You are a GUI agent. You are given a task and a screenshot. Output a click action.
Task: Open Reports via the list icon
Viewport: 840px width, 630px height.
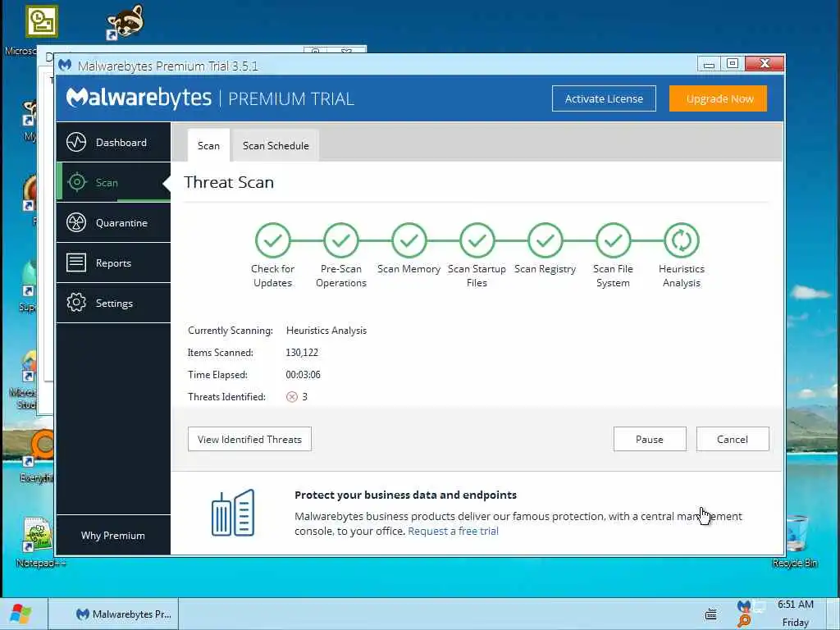pos(76,262)
